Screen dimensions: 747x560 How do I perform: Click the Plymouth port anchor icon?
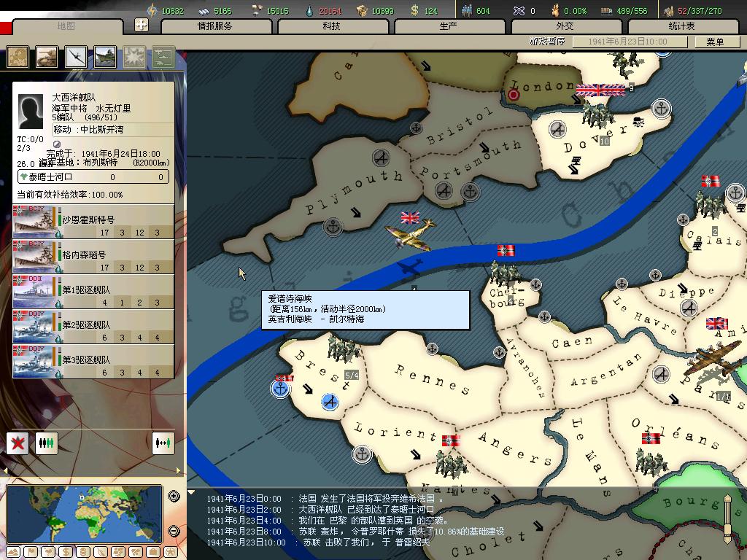[x=333, y=227]
